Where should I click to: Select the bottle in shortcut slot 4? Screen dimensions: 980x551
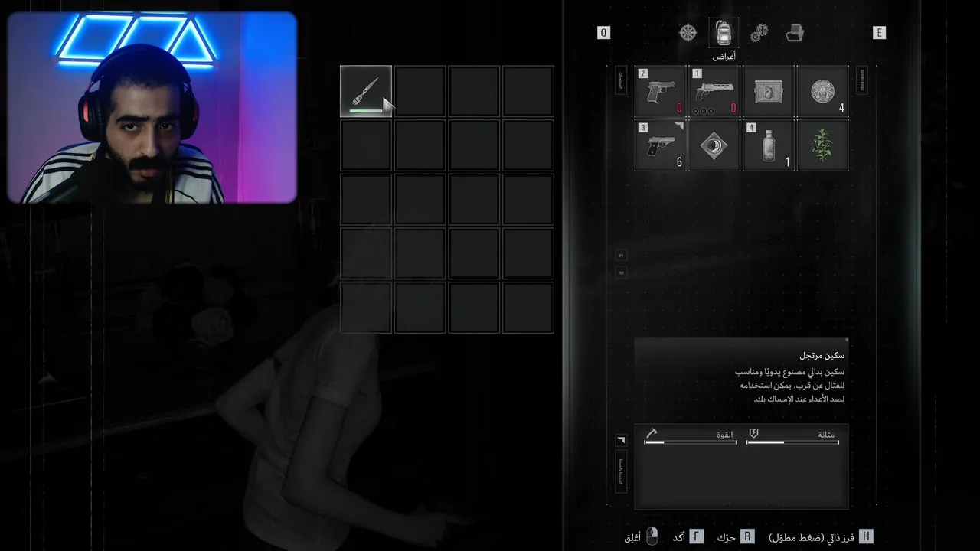point(768,145)
